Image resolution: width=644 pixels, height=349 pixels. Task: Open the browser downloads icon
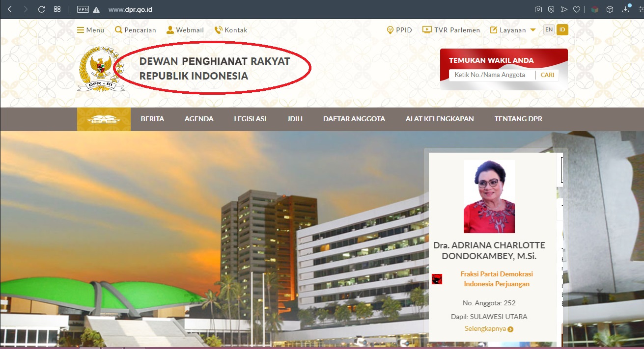(x=626, y=9)
